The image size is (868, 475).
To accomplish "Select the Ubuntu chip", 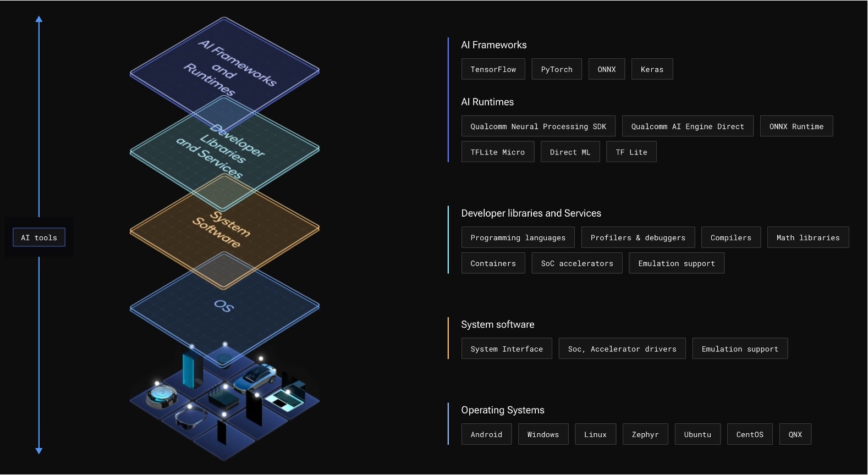I will coord(697,434).
